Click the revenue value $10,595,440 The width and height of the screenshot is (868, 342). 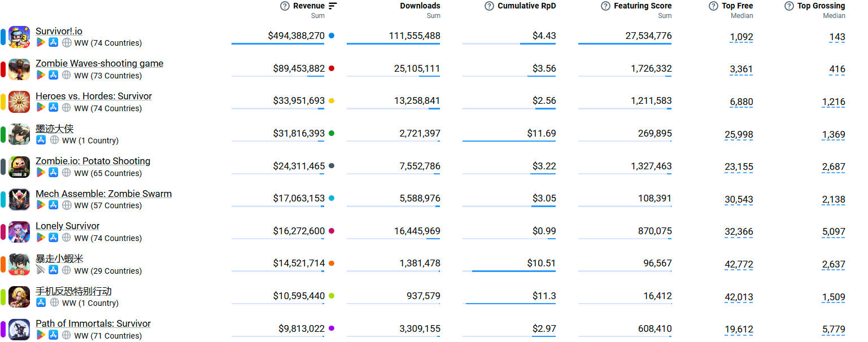click(x=299, y=296)
